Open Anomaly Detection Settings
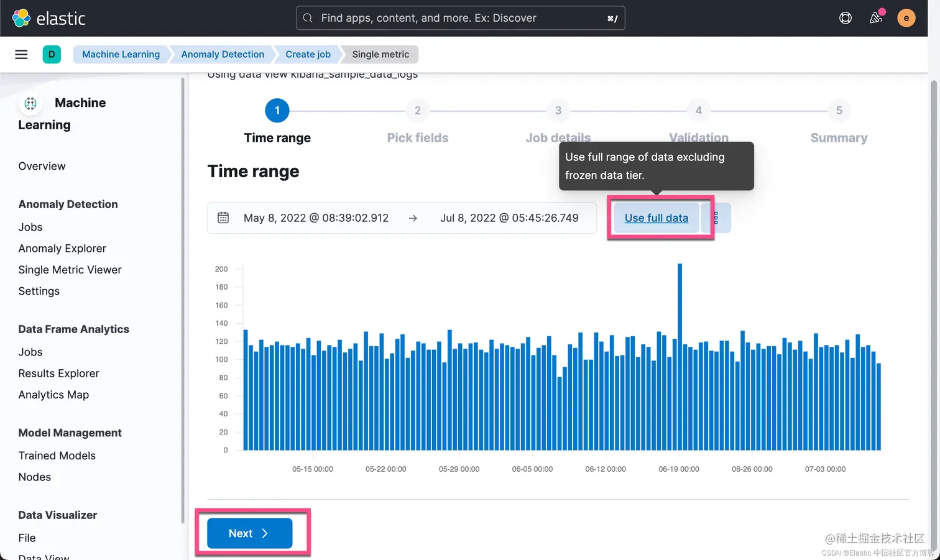 tap(39, 291)
